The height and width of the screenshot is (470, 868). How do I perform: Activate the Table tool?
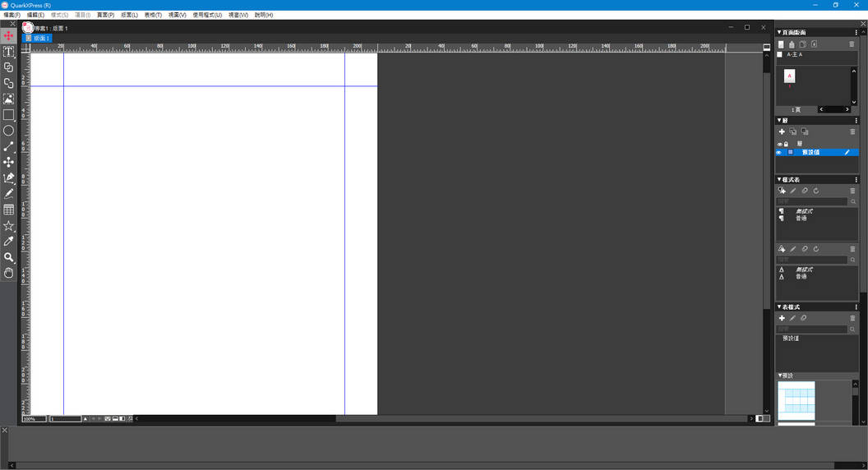[8, 210]
